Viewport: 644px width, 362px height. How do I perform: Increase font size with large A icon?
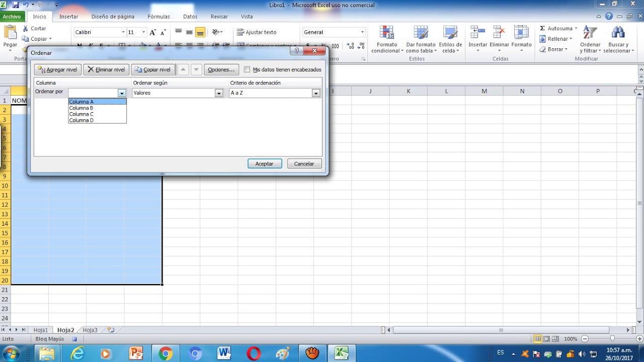[x=153, y=32]
